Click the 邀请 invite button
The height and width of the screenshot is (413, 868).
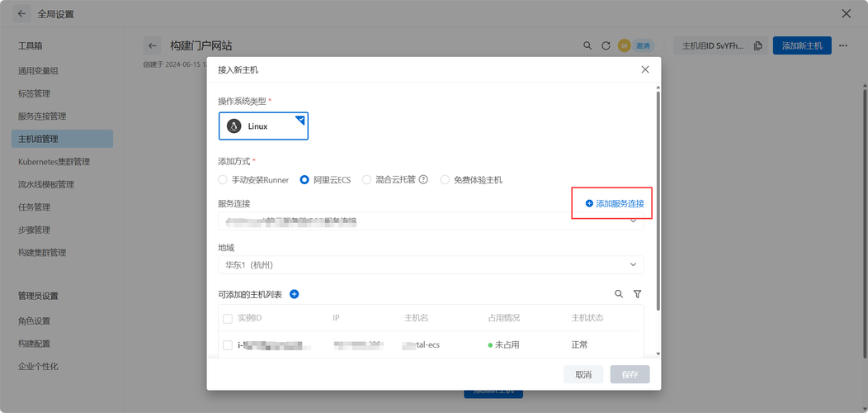tap(643, 45)
